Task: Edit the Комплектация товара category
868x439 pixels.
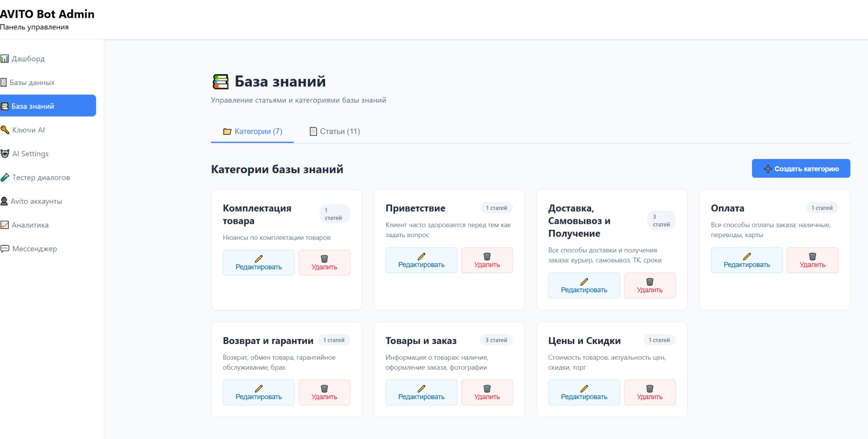Action: pos(259,263)
